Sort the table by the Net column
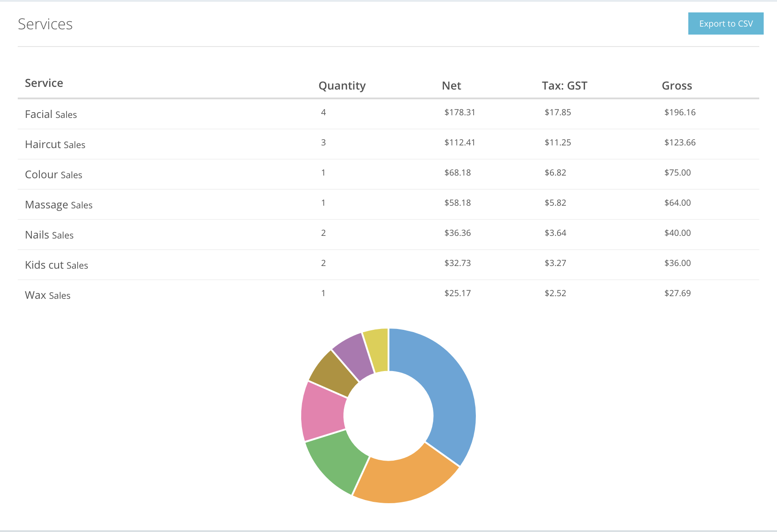The width and height of the screenshot is (777, 532). [451, 86]
